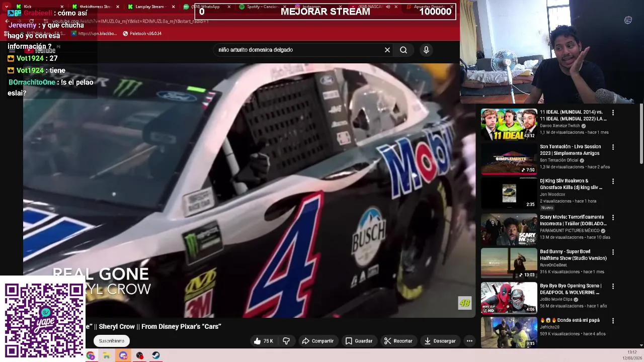Screen dimensions: 644x362
Task: Open options menu for 'Bad Bunny - Super Bowl' video
Action: (x=613, y=252)
